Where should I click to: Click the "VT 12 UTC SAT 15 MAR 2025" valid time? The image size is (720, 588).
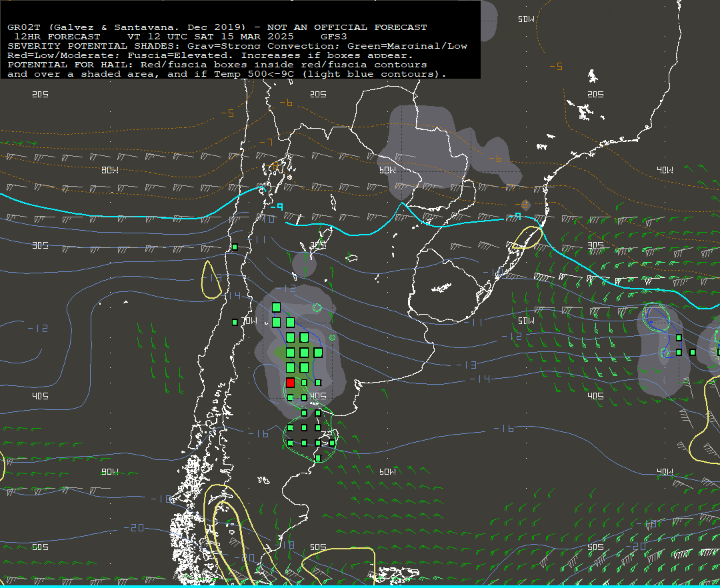(211, 37)
